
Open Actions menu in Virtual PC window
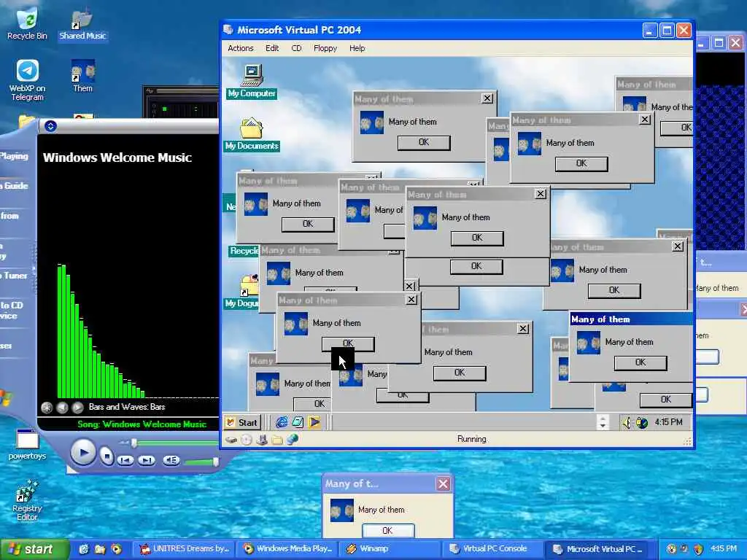point(240,48)
